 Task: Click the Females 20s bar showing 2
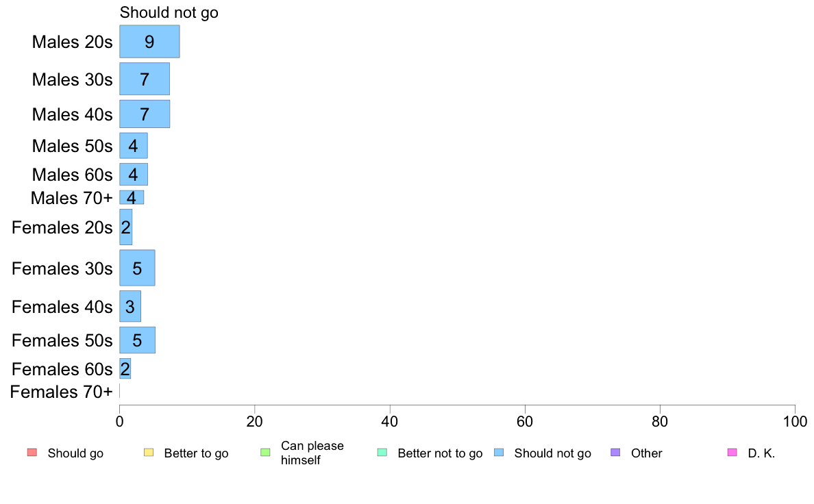(125, 227)
